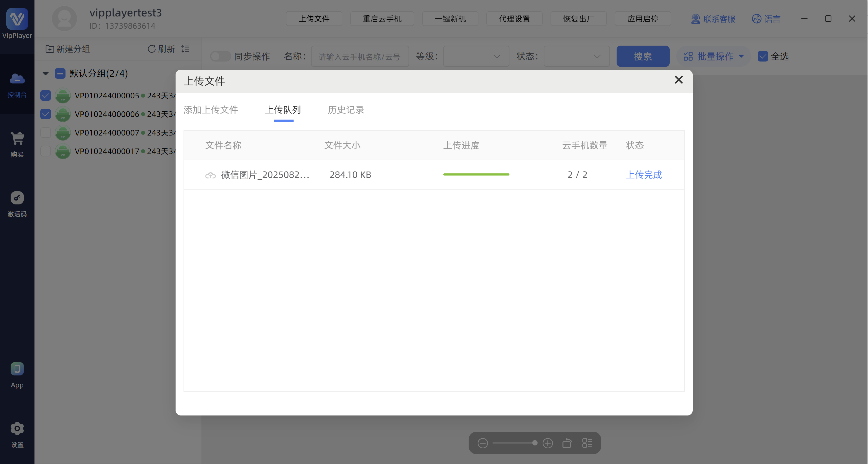This screenshot has height=464, width=868.
Task: Uncheck the VP010244000005 checkbox
Action: 46,95
